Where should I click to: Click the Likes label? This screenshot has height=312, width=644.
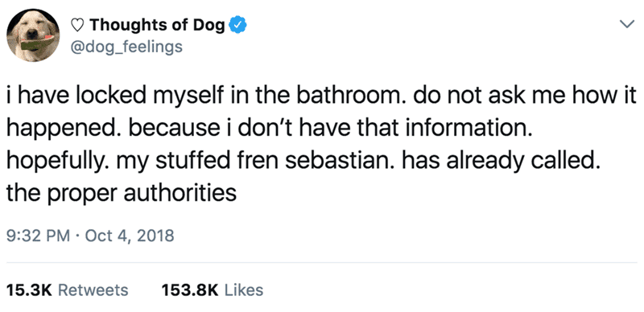245,290
